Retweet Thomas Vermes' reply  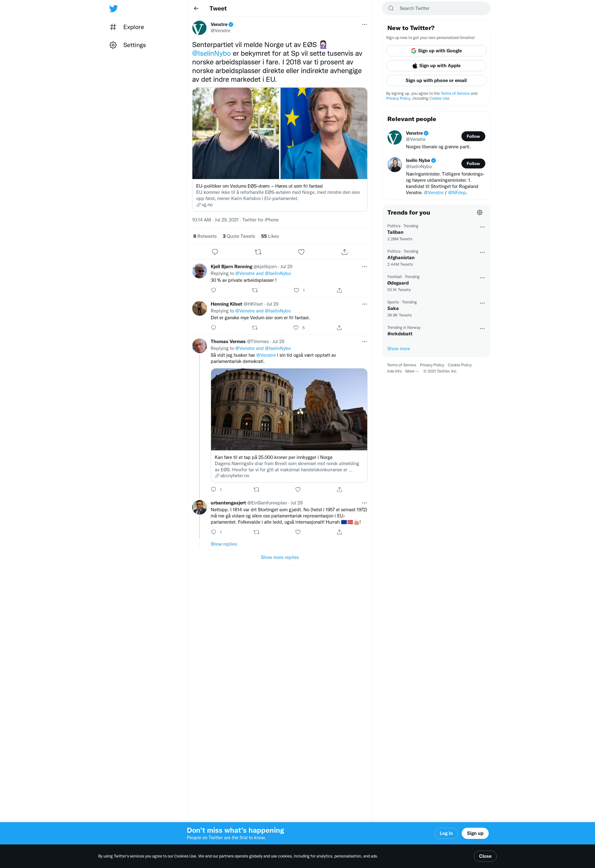pos(256,489)
